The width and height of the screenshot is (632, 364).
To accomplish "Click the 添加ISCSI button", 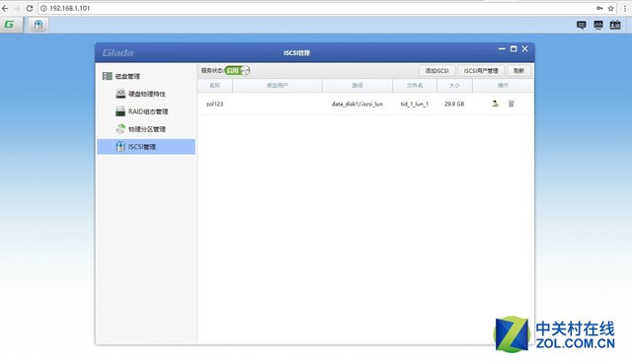I will point(436,71).
